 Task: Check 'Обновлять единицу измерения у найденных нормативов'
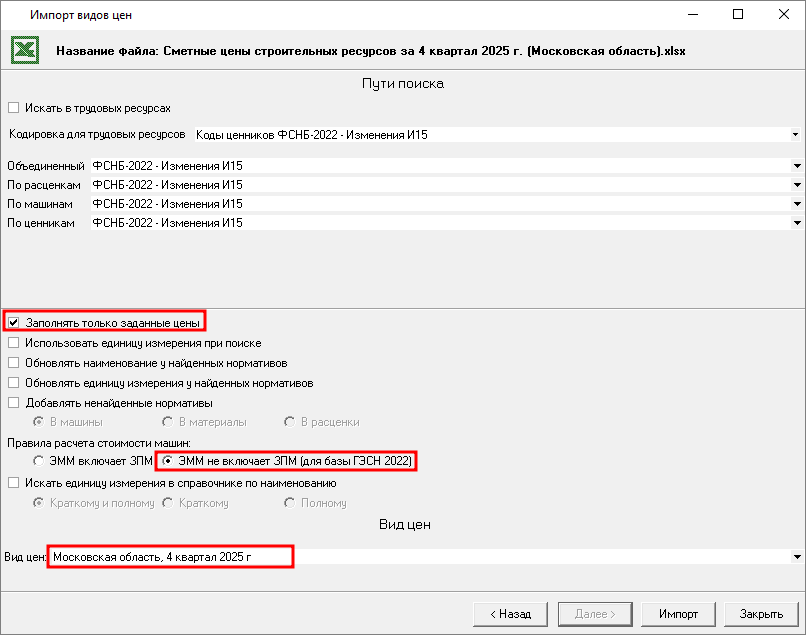(14, 383)
